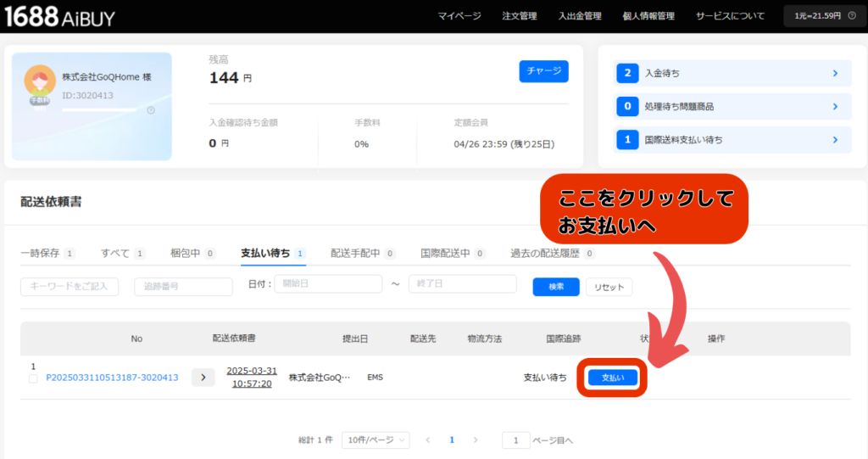The image size is (868, 459).
Task: Click the user avatar icon
Action: (x=40, y=81)
